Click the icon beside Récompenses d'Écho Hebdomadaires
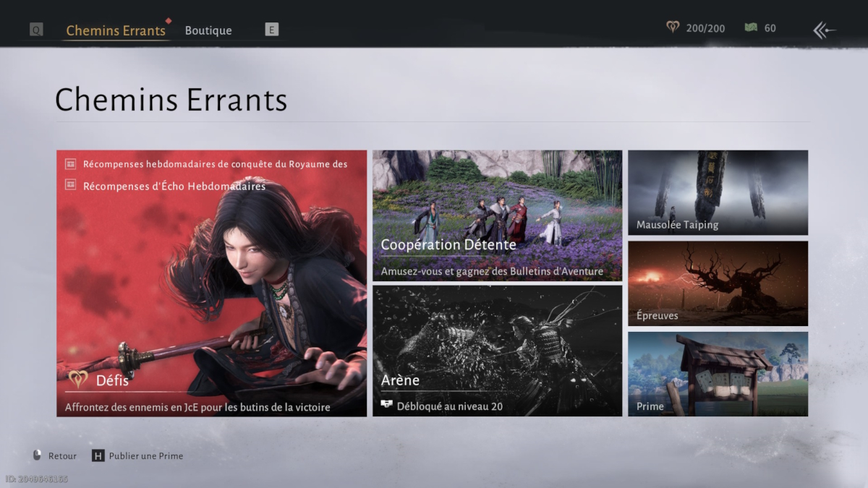 pos(71,186)
